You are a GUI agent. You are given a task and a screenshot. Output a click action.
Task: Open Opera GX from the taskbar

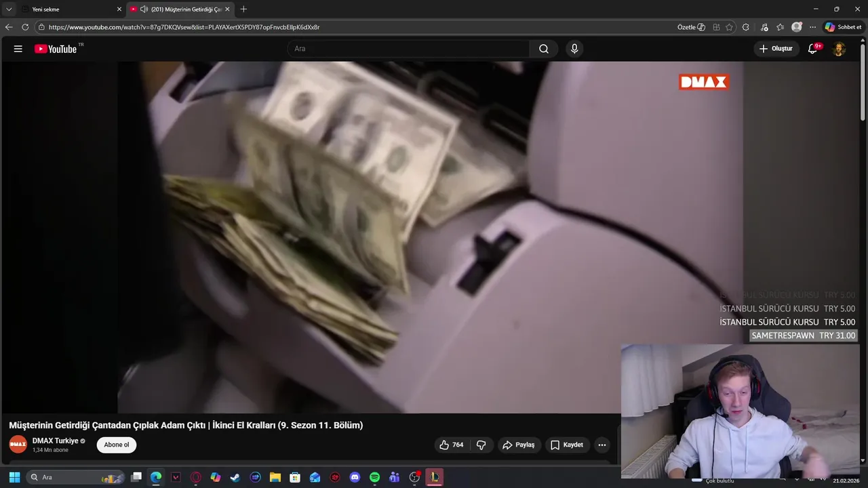[196, 477]
